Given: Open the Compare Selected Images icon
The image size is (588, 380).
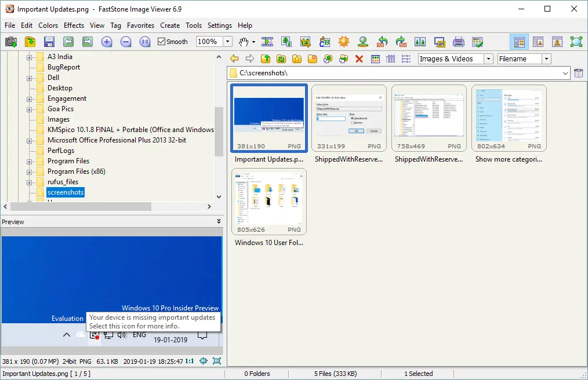Looking at the screenshot, I should click(420, 42).
